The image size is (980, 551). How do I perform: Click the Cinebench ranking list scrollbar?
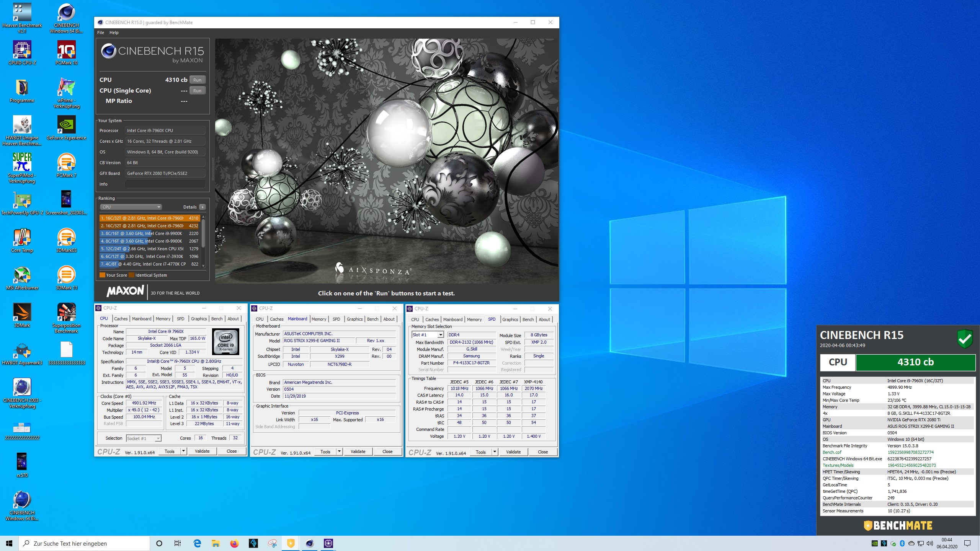point(203,233)
